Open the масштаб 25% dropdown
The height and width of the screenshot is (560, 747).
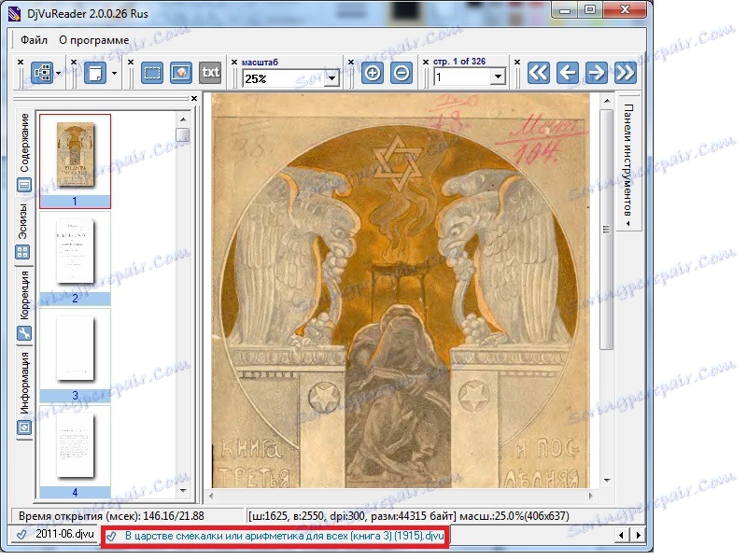point(332,78)
